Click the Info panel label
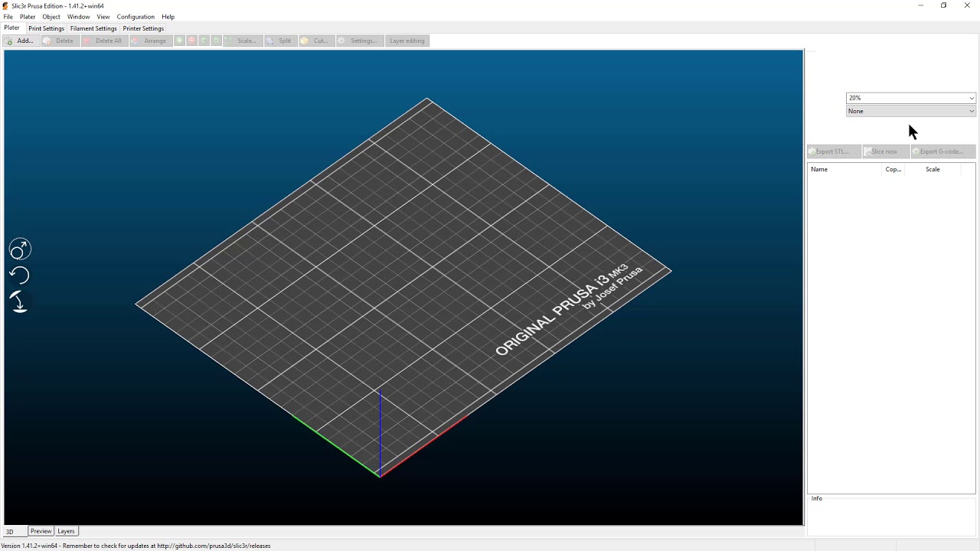This screenshot has width=980, height=551. click(x=817, y=498)
